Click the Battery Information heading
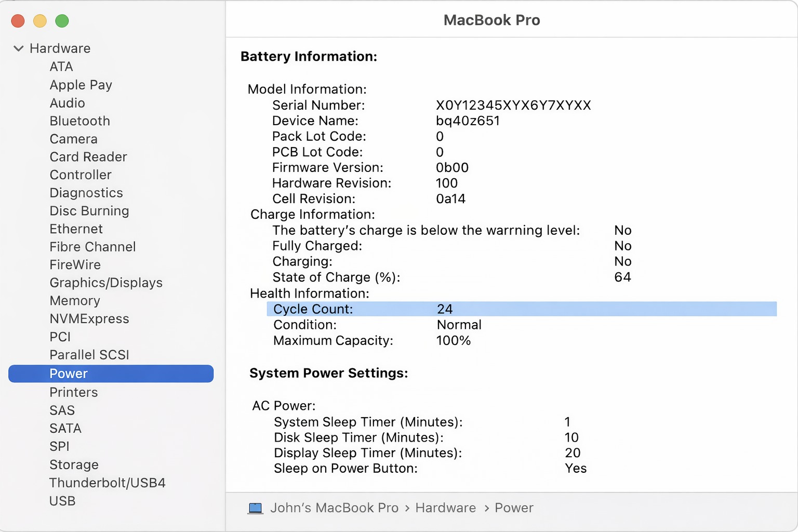This screenshot has height=532, width=798. (x=309, y=56)
